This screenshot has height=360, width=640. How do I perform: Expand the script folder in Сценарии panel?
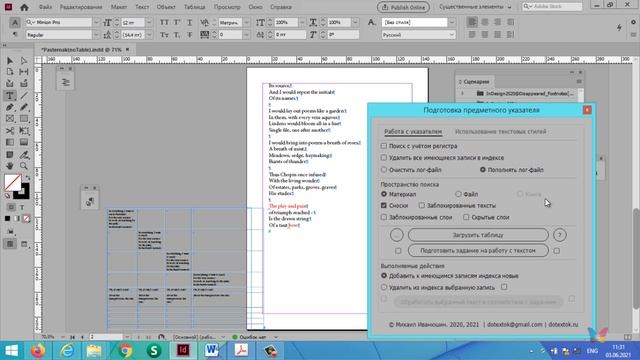pyautogui.click(x=463, y=93)
